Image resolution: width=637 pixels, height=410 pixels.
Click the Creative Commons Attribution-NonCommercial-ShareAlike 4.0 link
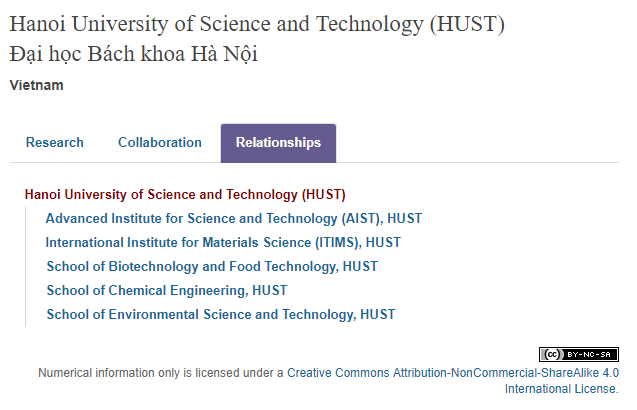pos(453,372)
